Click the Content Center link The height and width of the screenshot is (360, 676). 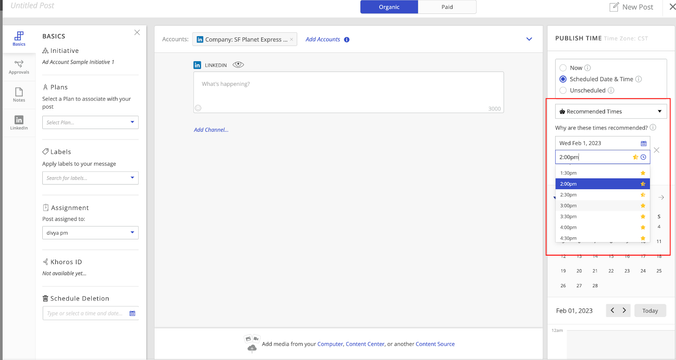point(365,344)
